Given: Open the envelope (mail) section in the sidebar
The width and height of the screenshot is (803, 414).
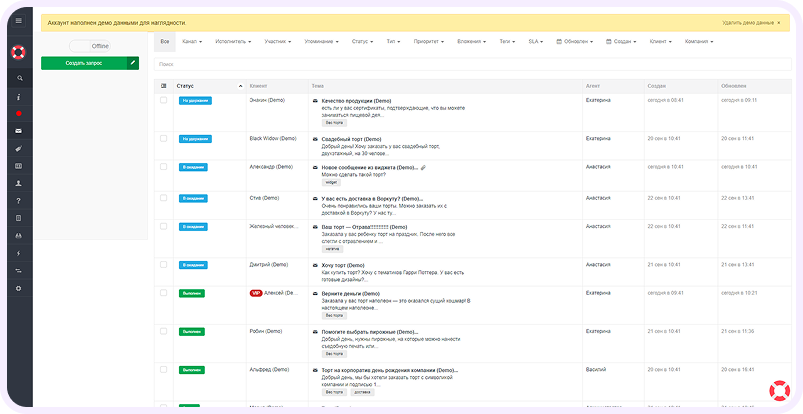Looking at the screenshot, I should click(18, 131).
